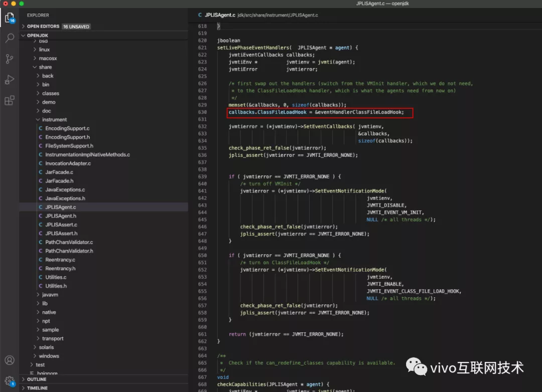The height and width of the screenshot is (392, 542).
Task: Select the JPLISAgent.c editor tab
Action: click(220, 15)
